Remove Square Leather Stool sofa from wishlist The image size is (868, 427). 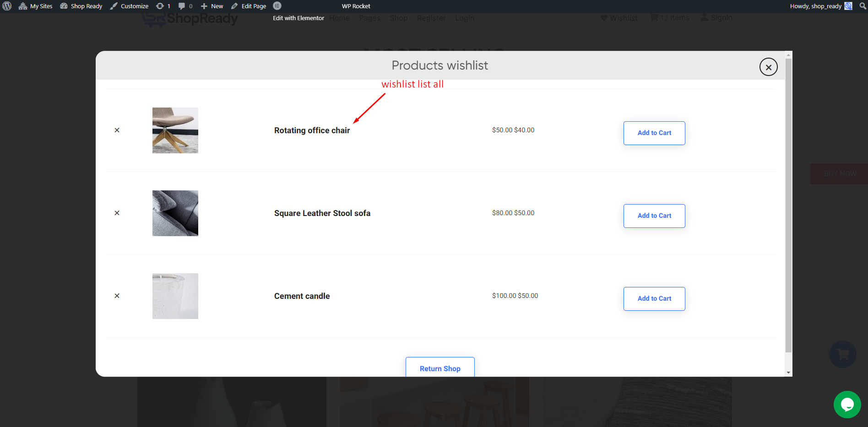pos(117,213)
